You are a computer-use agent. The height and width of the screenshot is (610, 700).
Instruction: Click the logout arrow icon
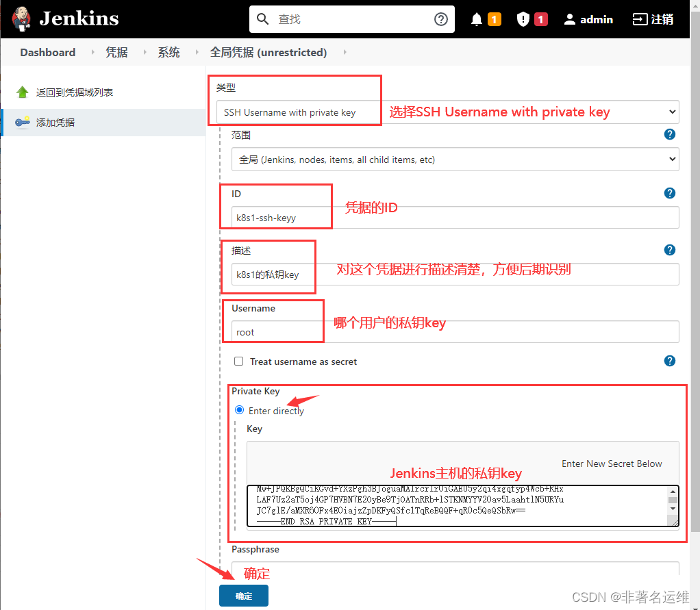click(639, 19)
